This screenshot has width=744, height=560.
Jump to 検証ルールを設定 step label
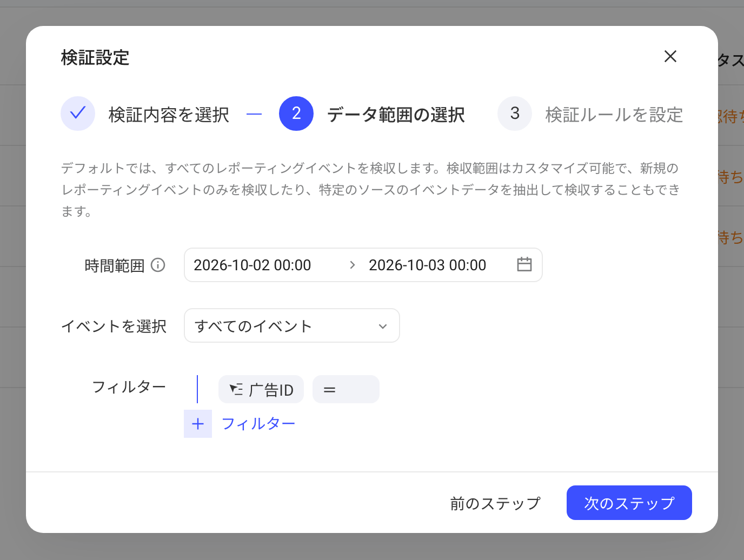[614, 115]
